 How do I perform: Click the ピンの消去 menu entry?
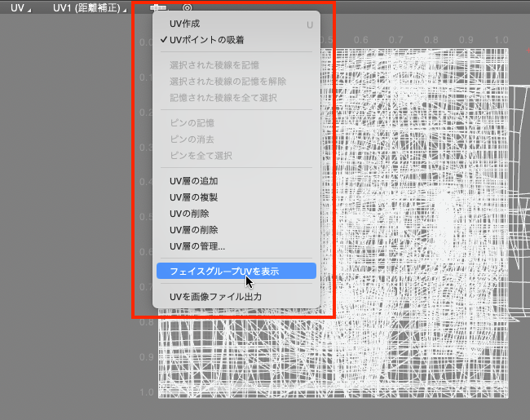pyautogui.click(x=192, y=139)
